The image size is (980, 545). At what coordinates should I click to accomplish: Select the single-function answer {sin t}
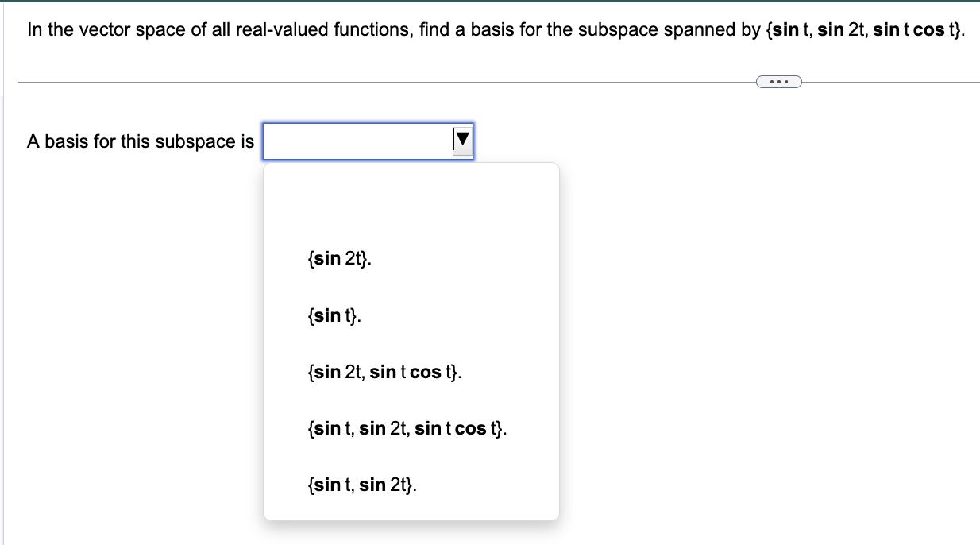pyautogui.click(x=334, y=315)
